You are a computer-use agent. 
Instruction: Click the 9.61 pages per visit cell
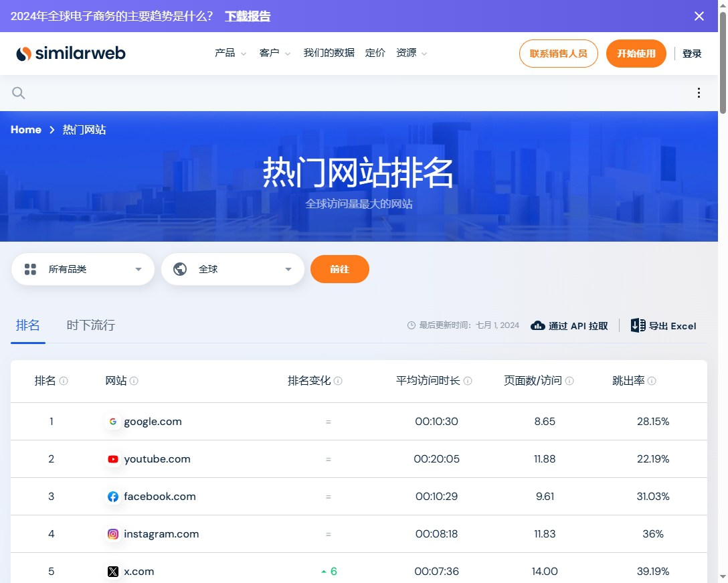(545, 497)
